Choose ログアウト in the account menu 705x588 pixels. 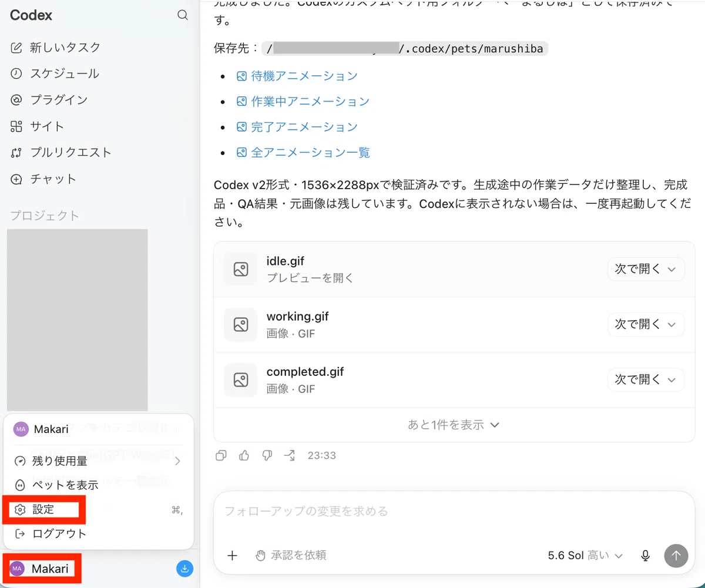click(98, 534)
